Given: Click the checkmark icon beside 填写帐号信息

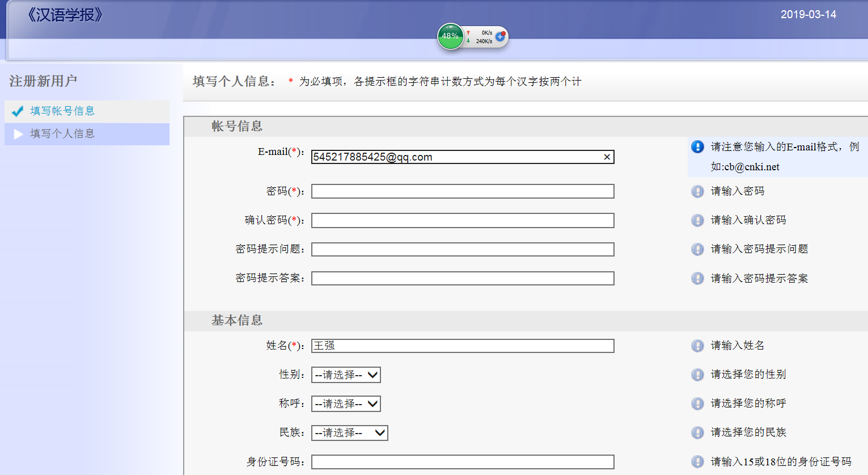Looking at the screenshot, I should (x=18, y=111).
